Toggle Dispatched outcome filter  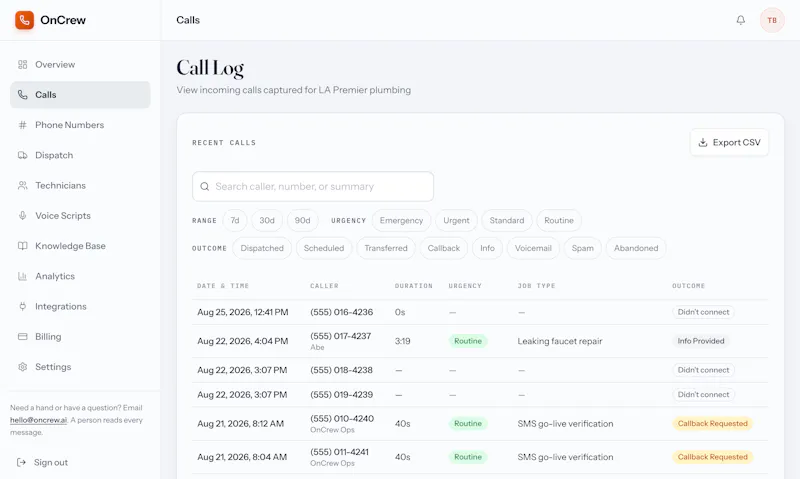pyautogui.click(x=262, y=248)
